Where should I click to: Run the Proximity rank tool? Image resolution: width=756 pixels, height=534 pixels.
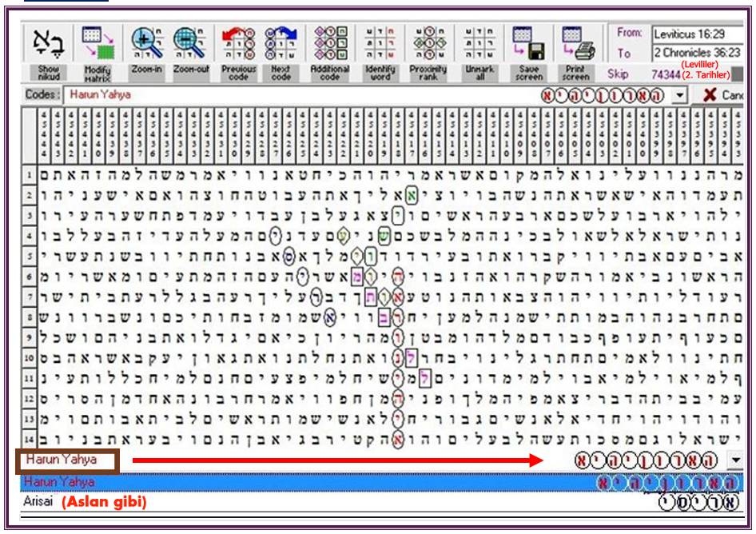click(428, 53)
